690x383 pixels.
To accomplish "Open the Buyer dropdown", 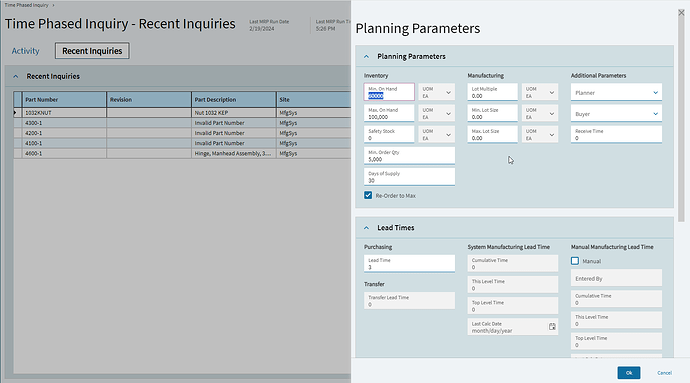I will [x=616, y=114].
